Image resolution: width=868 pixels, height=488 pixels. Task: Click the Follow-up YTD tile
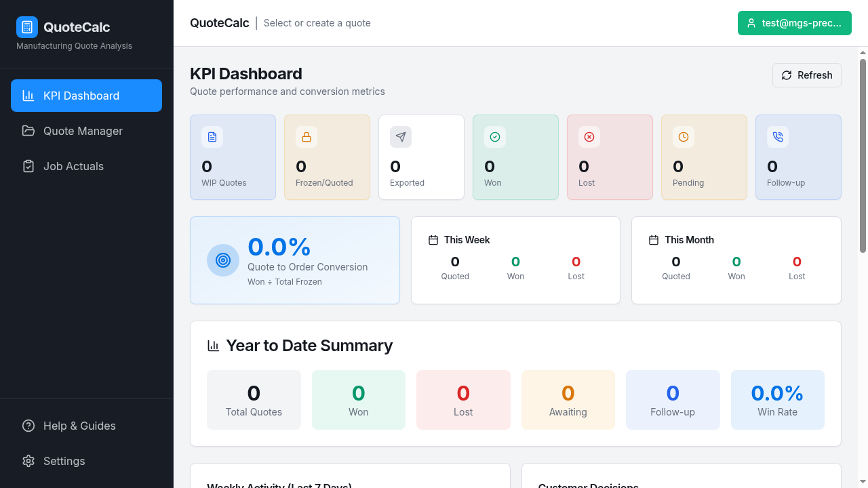coord(673,400)
